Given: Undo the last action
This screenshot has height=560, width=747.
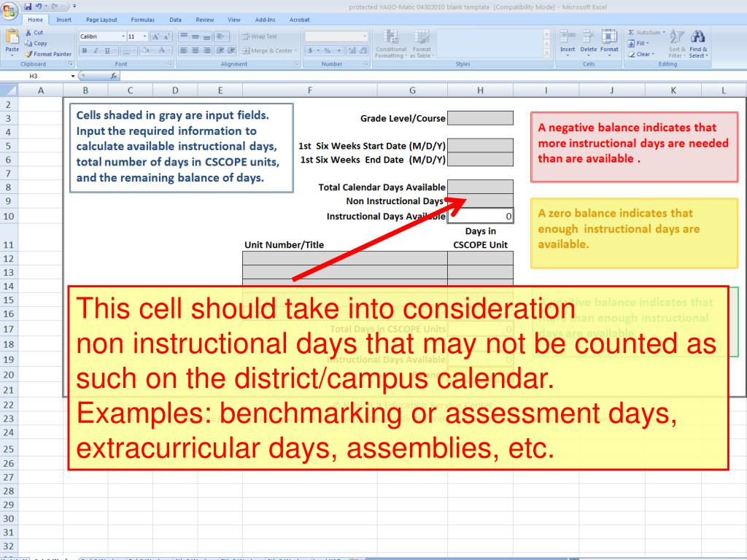Looking at the screenshot, I should (x=39, y=7).
